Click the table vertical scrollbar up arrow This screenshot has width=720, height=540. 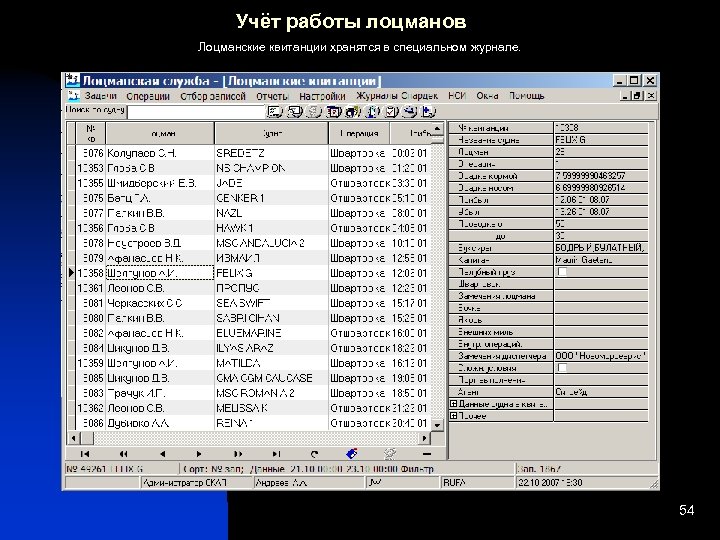(x=438, y=129)
